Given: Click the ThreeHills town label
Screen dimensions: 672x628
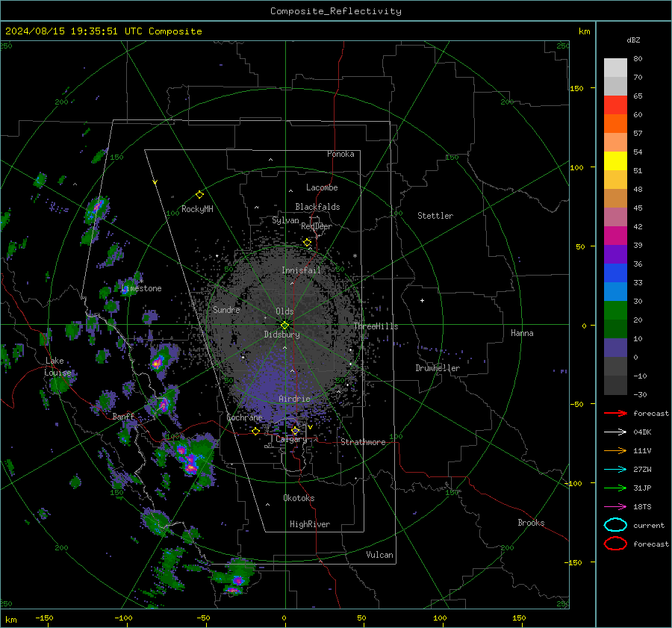Looking at the screenshot, I should pyautogui.click(x=376, y=326).
